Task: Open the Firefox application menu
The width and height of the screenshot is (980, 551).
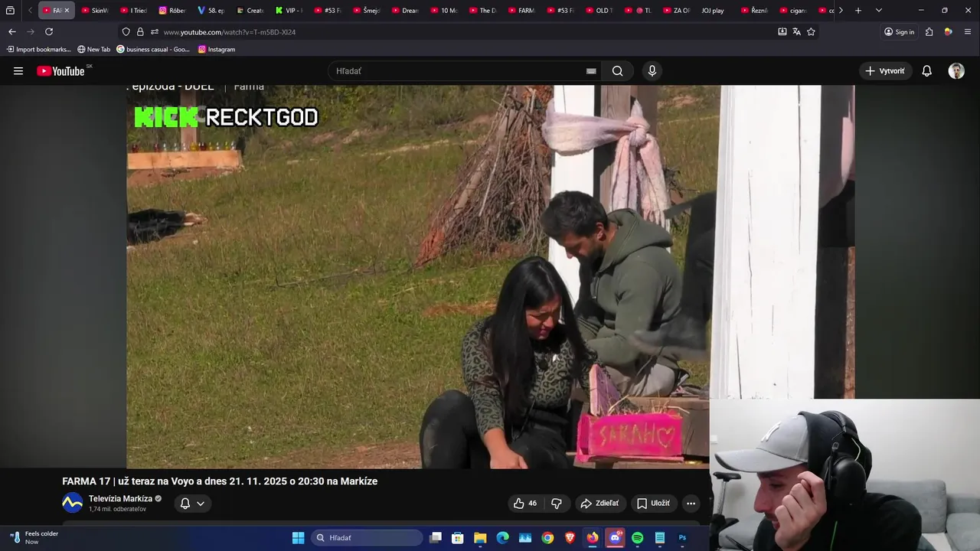Action: (968, 31)
